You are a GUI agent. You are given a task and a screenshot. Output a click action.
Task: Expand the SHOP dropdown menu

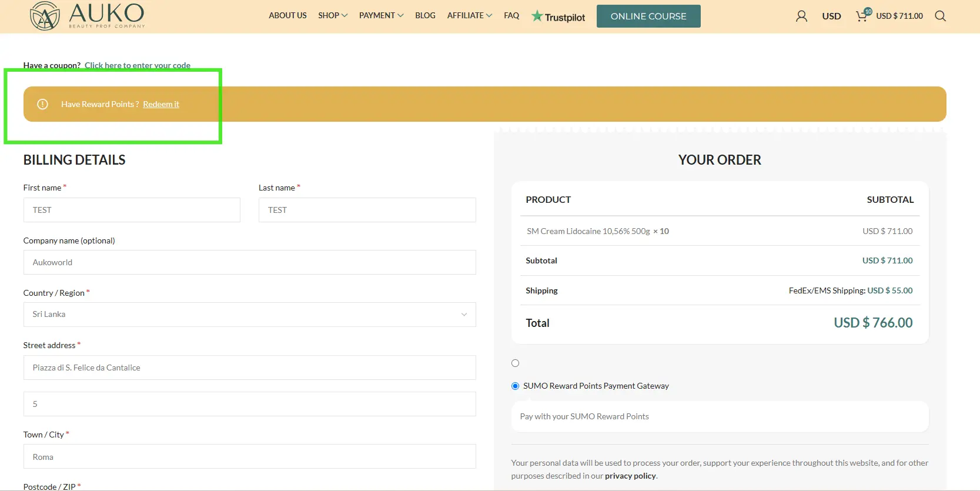[x=333, y=15]
